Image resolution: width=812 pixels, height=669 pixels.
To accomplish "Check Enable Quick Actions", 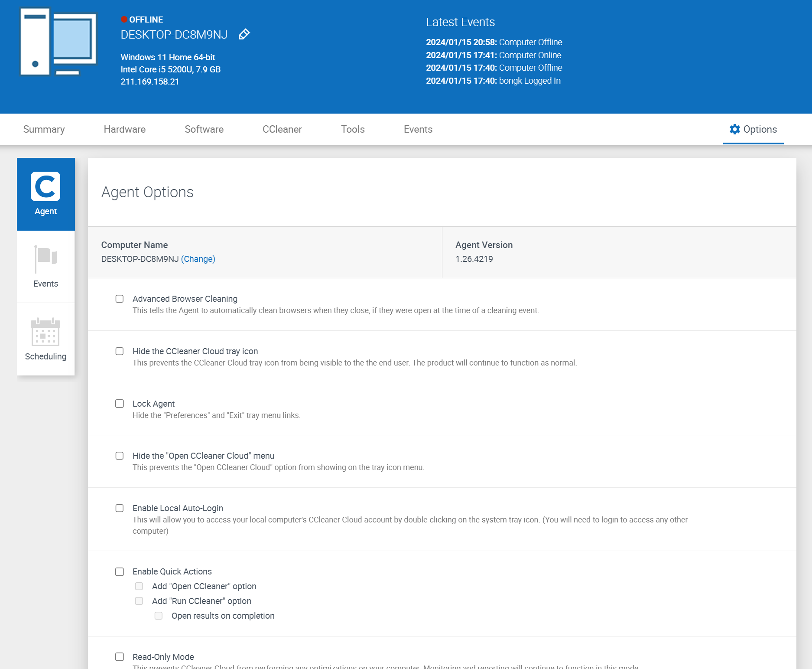I will 120,571.
